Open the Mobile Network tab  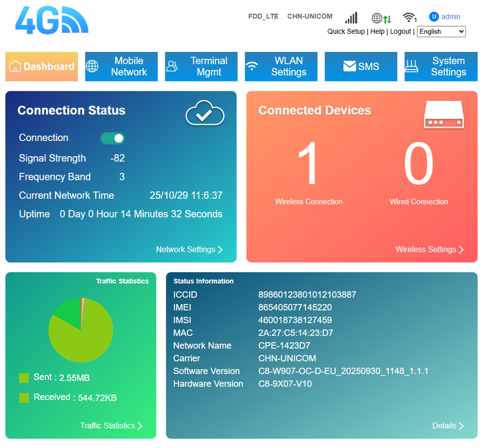coord(122,67)
